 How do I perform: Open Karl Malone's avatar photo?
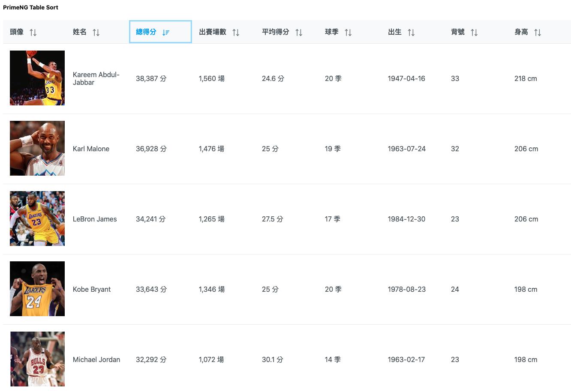tap(37, 148)
